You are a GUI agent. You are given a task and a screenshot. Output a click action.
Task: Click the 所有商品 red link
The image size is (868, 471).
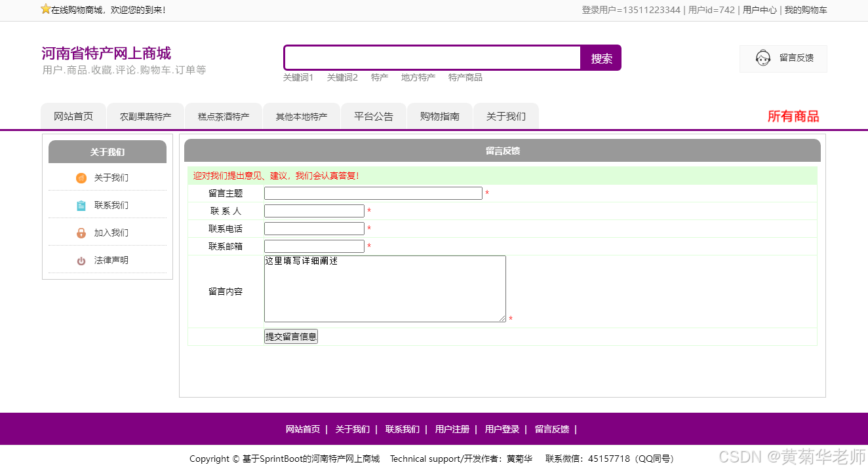[x=793, y=116]
